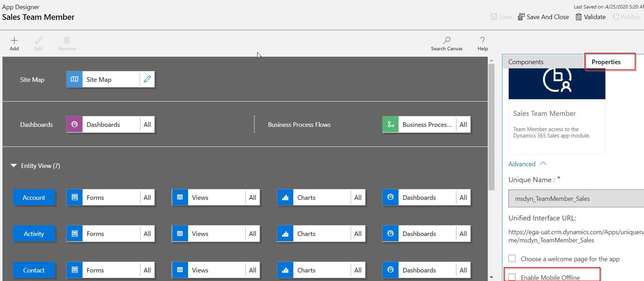
Task: Collapse the Advanced section
Action: coord(527,164)
